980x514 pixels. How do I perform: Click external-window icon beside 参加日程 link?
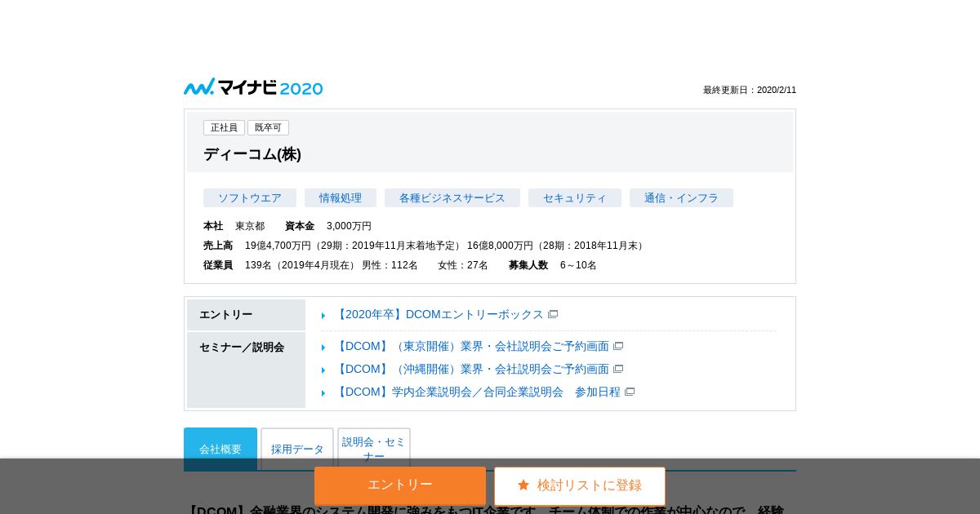[x=630, y=392]
